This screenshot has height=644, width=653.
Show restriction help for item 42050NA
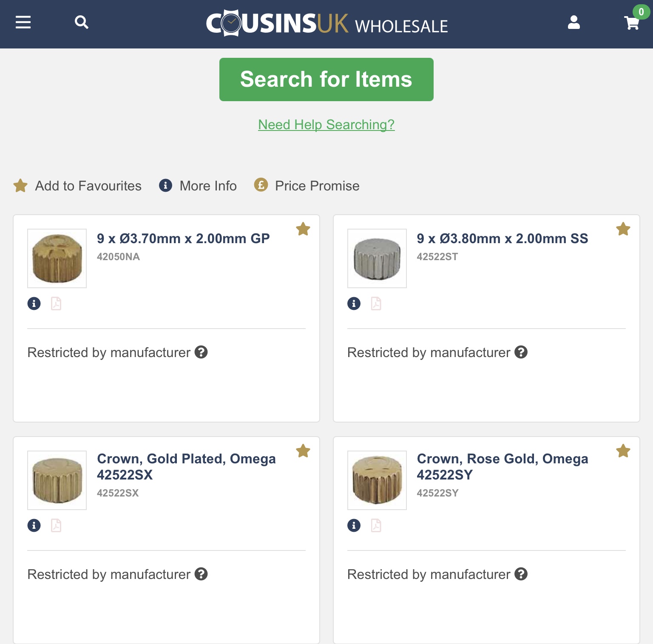click(x=201, y=352)
